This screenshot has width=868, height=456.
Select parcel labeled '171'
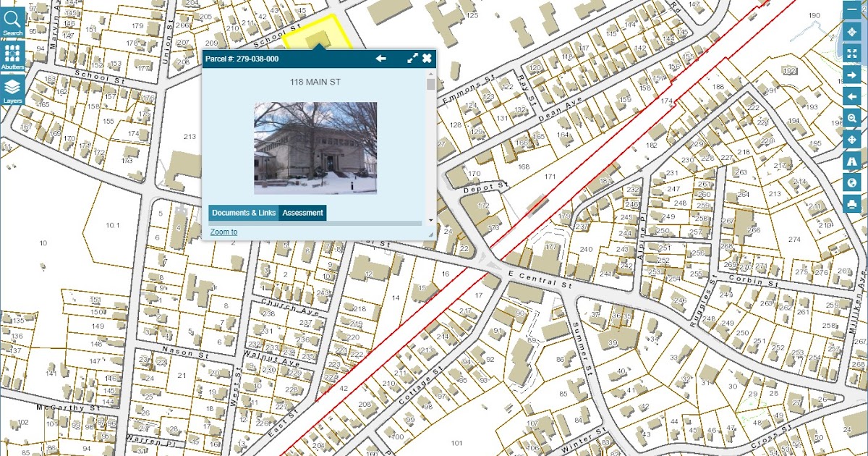point(550,177)
